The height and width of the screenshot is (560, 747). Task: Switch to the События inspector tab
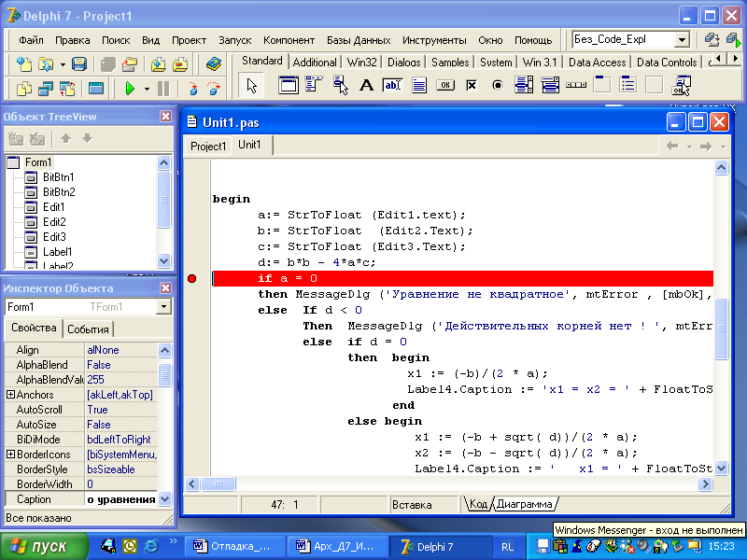(x=88, y=329)
